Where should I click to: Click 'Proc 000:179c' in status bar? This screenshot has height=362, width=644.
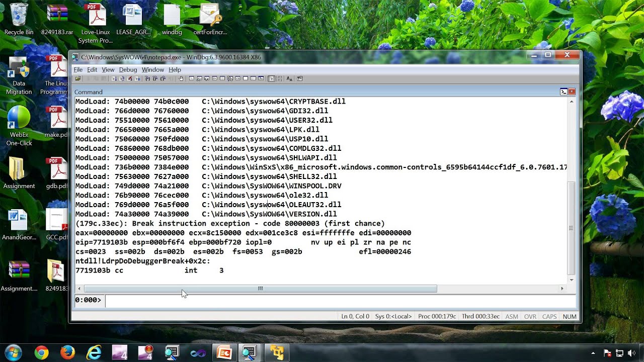click(437, 316)
